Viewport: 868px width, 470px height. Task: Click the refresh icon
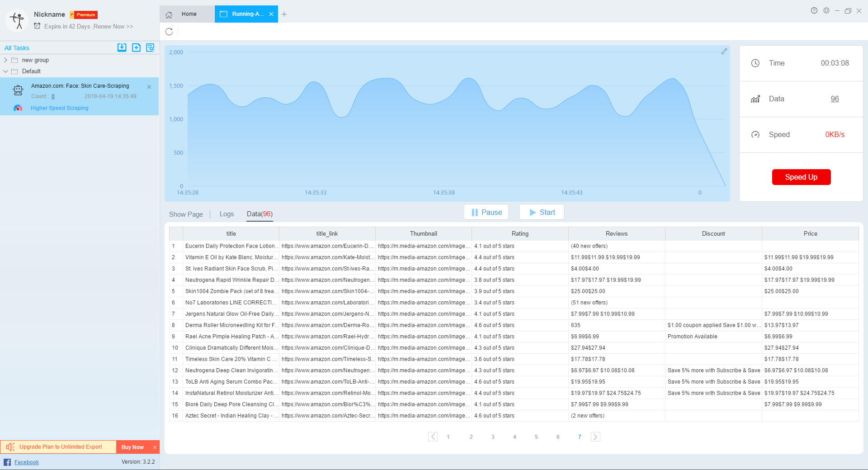click(169, 32)
